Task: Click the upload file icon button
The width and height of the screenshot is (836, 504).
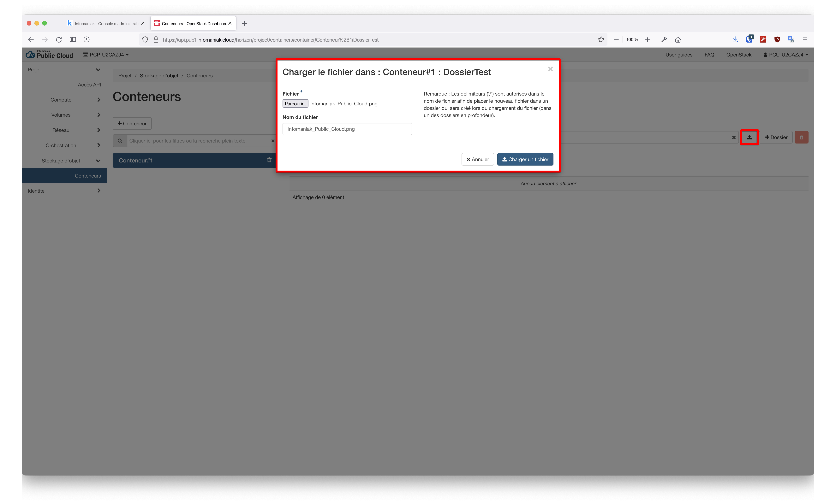Action: click(749, 137)
